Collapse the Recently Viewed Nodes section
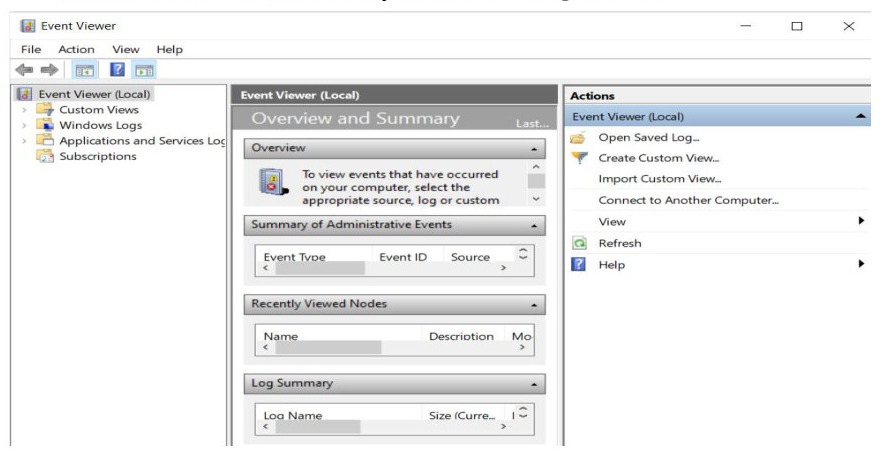The width and height of the screenshot is (880, 454). [x=534, y=305]
